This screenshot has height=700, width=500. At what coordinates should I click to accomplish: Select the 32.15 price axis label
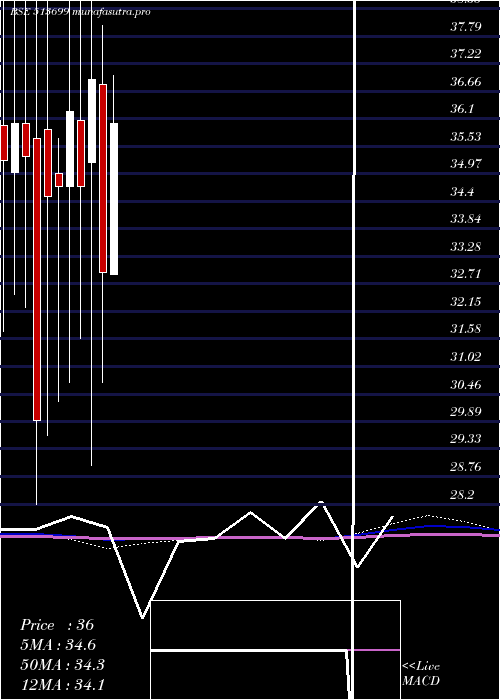466,302
